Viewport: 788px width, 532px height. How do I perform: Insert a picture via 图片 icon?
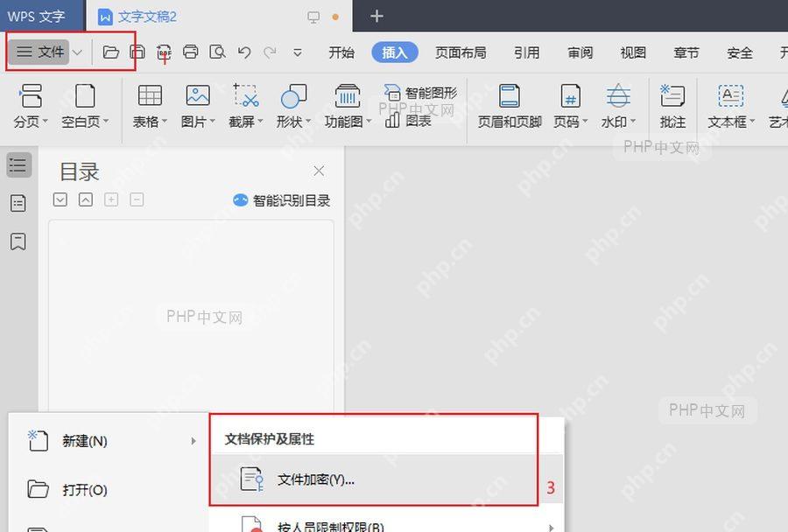(x=198, y=95)
